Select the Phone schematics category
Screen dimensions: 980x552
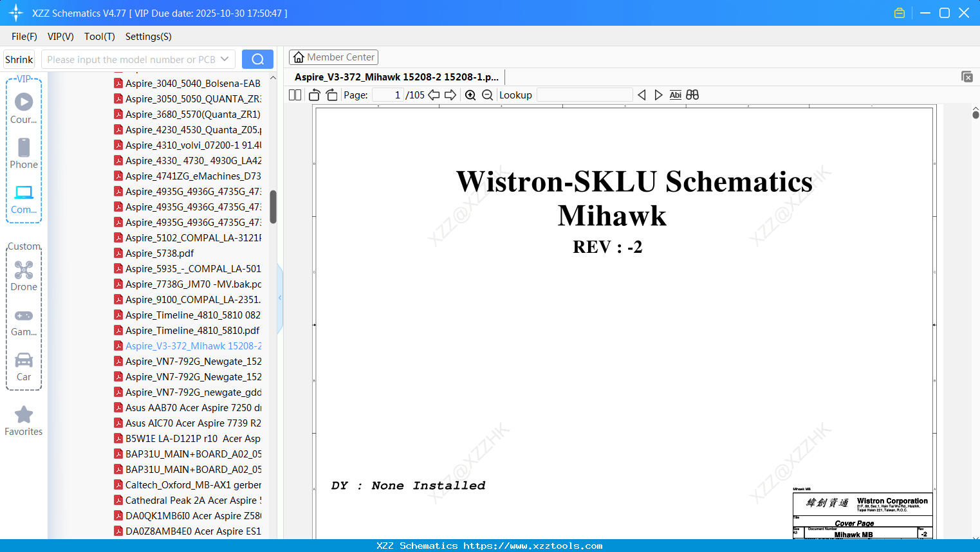(24, 153)
